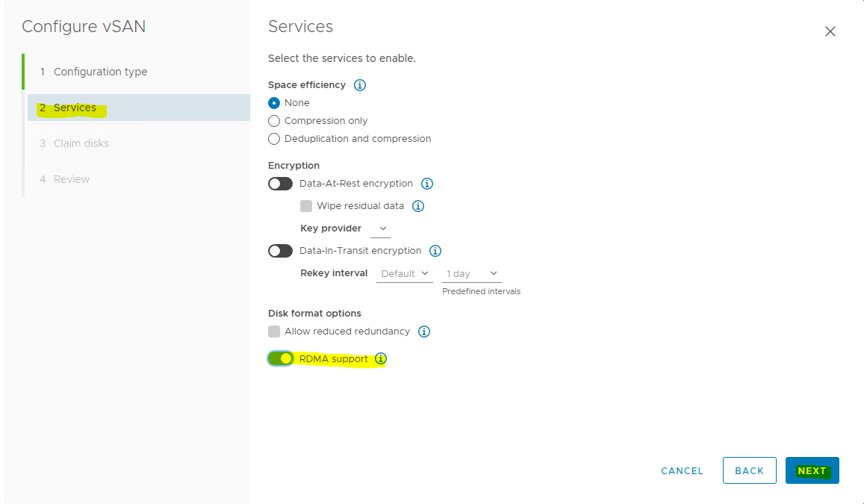Show info for Wipe residual data

point(418,206)
